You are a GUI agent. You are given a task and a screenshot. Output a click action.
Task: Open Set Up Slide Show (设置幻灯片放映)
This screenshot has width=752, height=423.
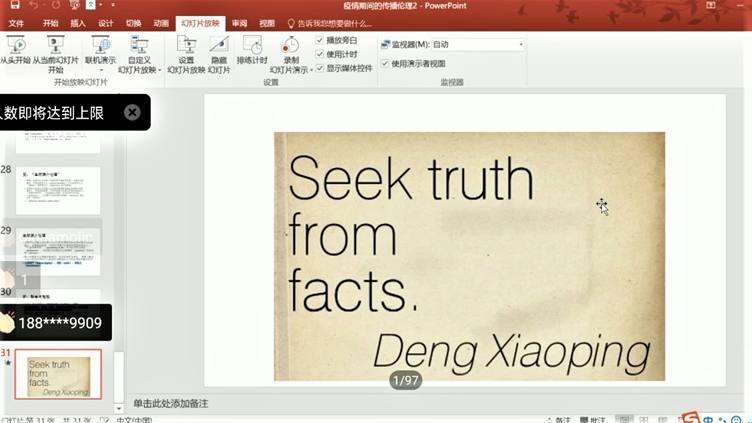pyautogui.click(x=186, y=46)
